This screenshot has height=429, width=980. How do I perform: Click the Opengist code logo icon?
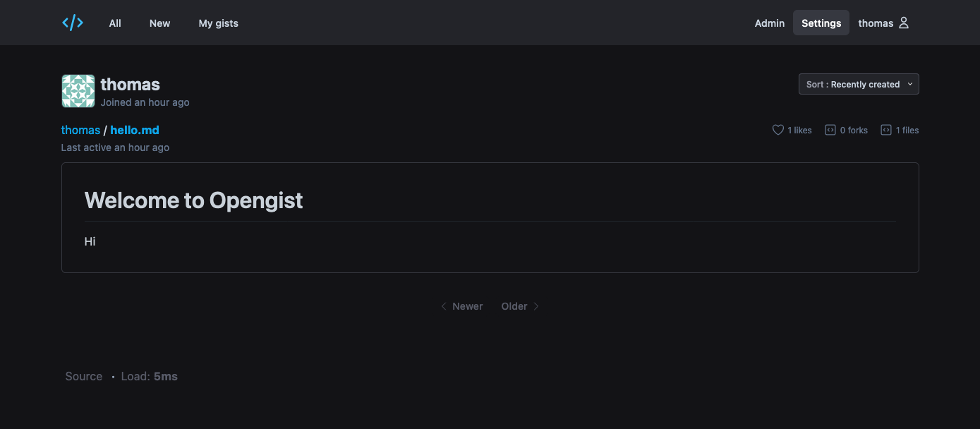pyautogui.click(x=73, y=23)
